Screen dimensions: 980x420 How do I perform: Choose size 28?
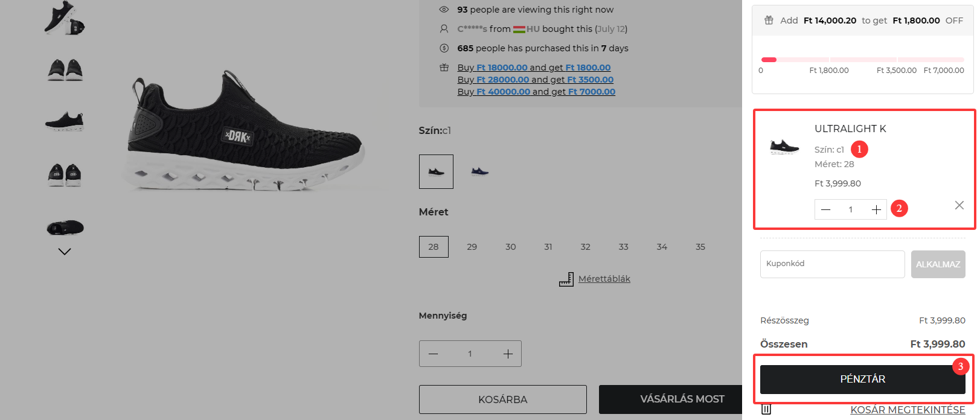434,247
